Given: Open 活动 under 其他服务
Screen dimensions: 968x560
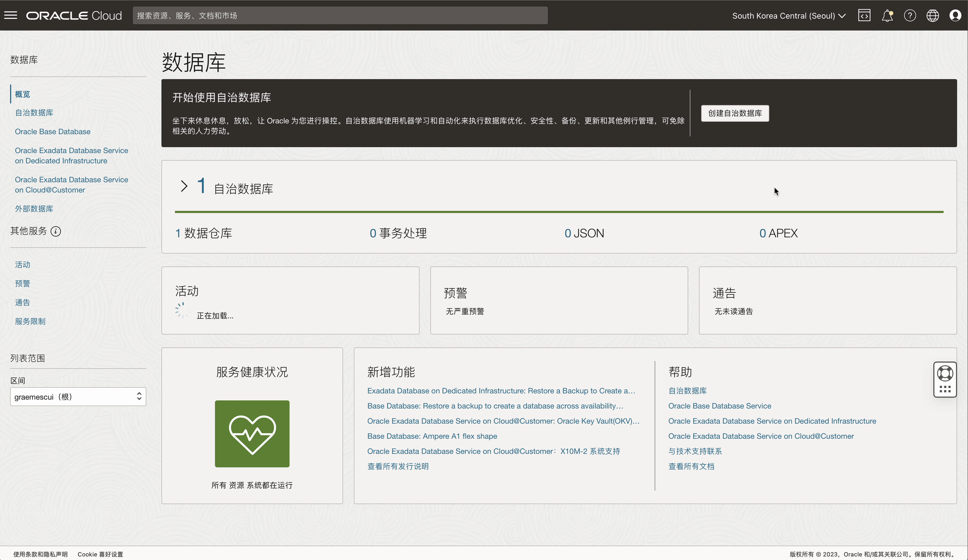Looking at the screenshot, I should [x=22, y=264].
